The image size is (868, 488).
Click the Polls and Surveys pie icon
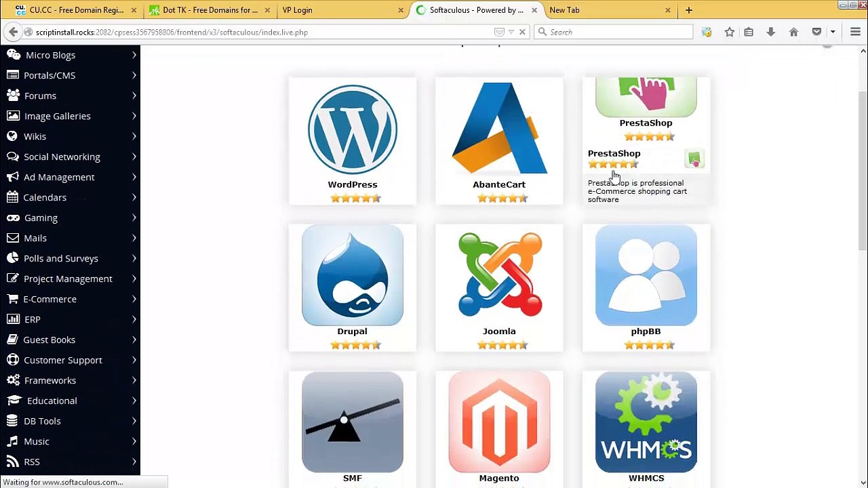click(13, 258)
